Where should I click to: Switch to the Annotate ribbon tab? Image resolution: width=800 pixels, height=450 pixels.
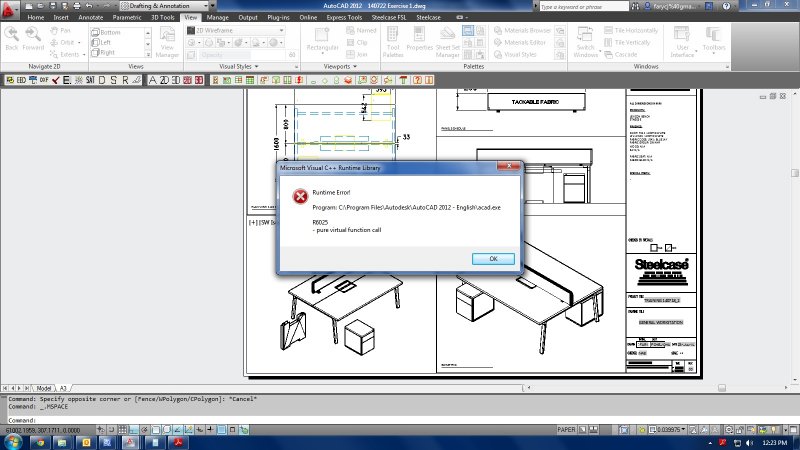coord(91,17)
